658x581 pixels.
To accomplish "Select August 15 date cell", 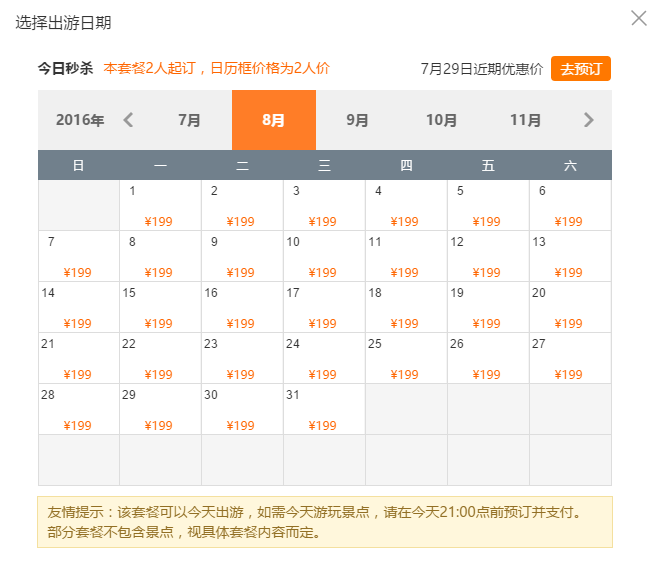I will pyautogui.click(x=160, y=307).
